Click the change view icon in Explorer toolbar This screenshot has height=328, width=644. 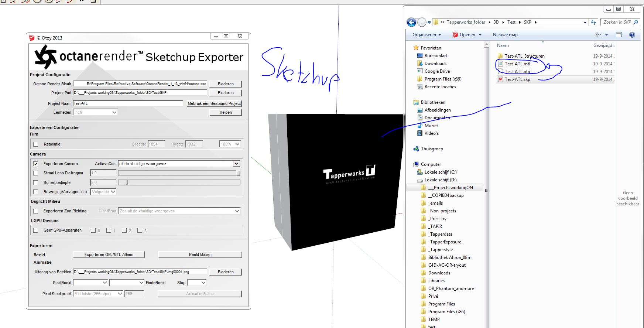point(599,35)
